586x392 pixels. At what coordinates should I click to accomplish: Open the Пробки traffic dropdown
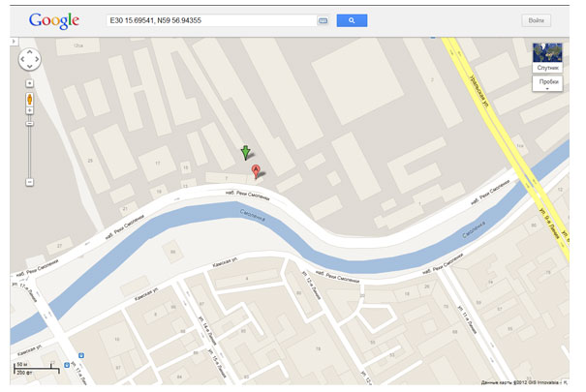[x=547, y=83]
